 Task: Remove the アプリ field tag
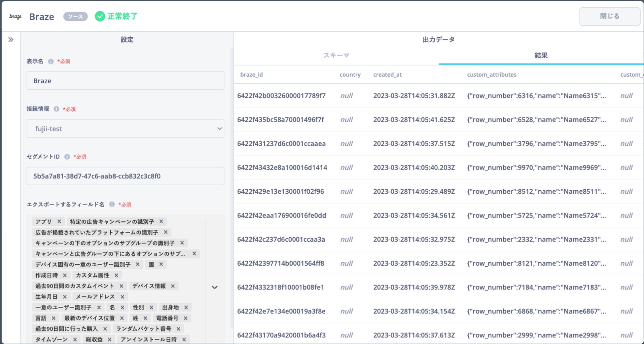pos(59,221)
